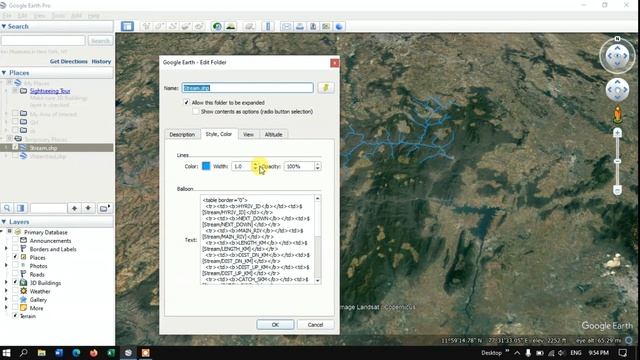Click add folder icon in Places panel footer

pyautogui.click(x=104, y=208)
